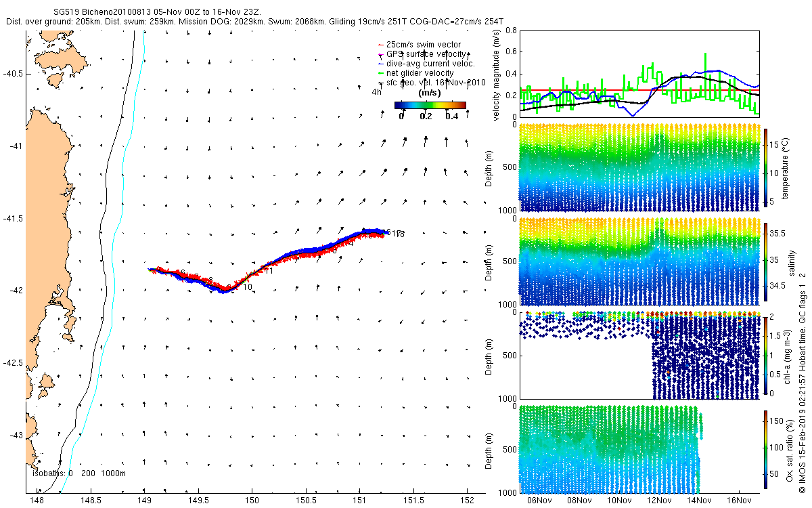Click the '06Nov' date tick label
The image size is (812, 508).
pos(541,500)
